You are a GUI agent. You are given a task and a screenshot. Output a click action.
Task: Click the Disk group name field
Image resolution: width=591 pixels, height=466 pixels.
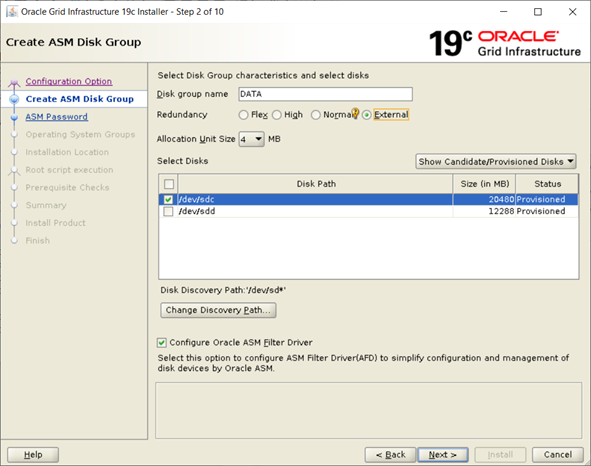tap(326, 94)
